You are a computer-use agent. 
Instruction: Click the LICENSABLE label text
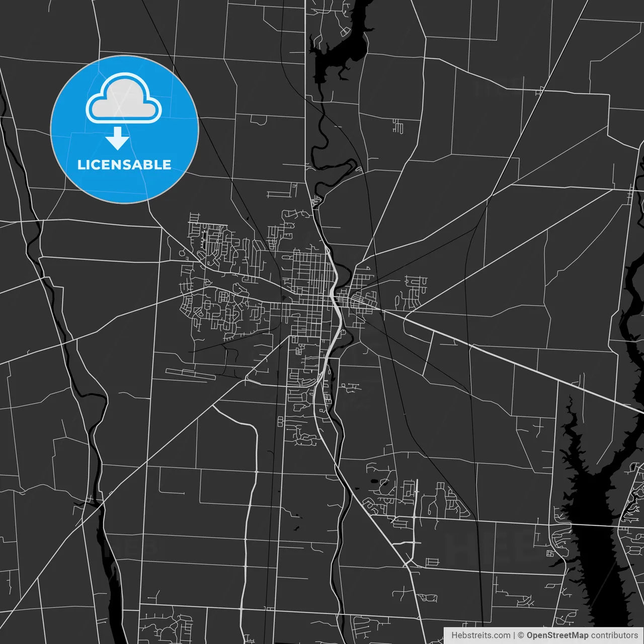pos(124,165)
